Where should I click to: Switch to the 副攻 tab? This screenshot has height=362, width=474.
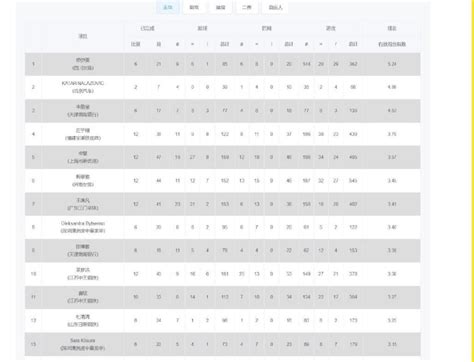click(194, 7)
